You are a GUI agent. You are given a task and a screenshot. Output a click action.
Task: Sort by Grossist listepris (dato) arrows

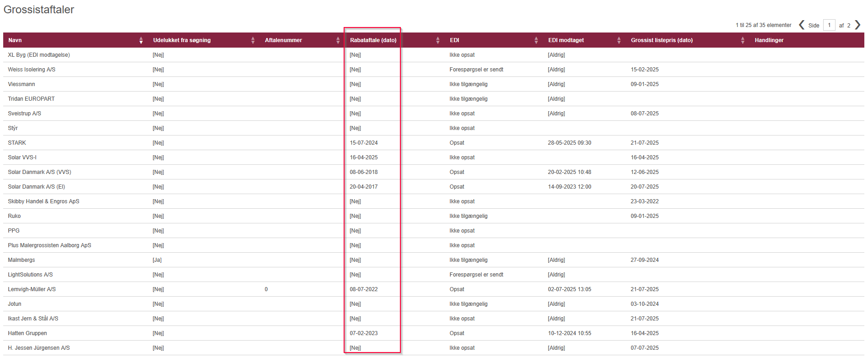tap(742, 40)
